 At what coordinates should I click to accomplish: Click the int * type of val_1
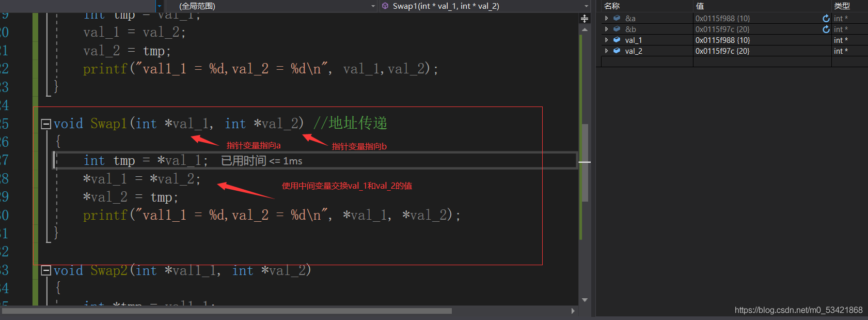pyautogui.click(x=841, y=40)
